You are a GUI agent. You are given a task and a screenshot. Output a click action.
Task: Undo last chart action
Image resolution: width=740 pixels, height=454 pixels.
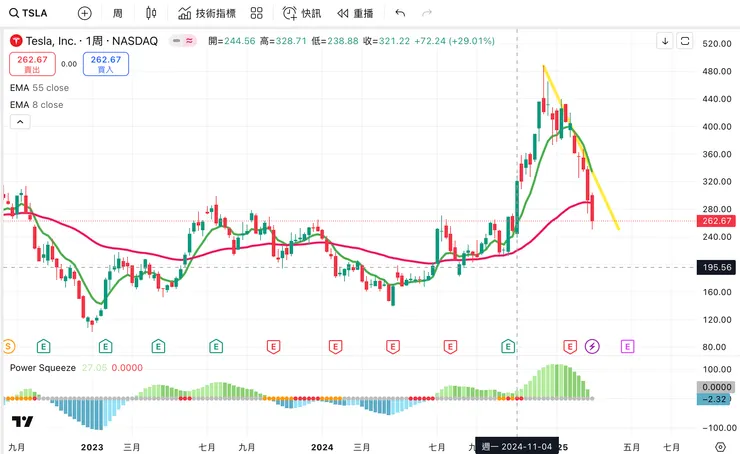pos(400,13)
